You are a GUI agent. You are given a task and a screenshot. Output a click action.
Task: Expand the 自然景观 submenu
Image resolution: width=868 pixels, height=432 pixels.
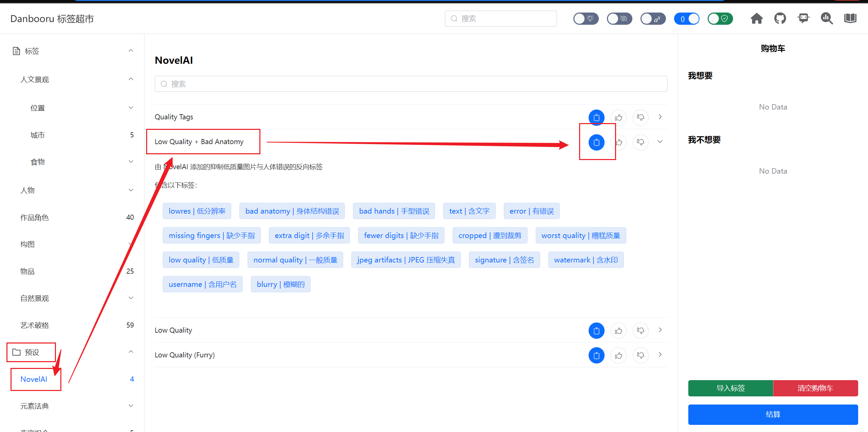click(x=72, y=298)
